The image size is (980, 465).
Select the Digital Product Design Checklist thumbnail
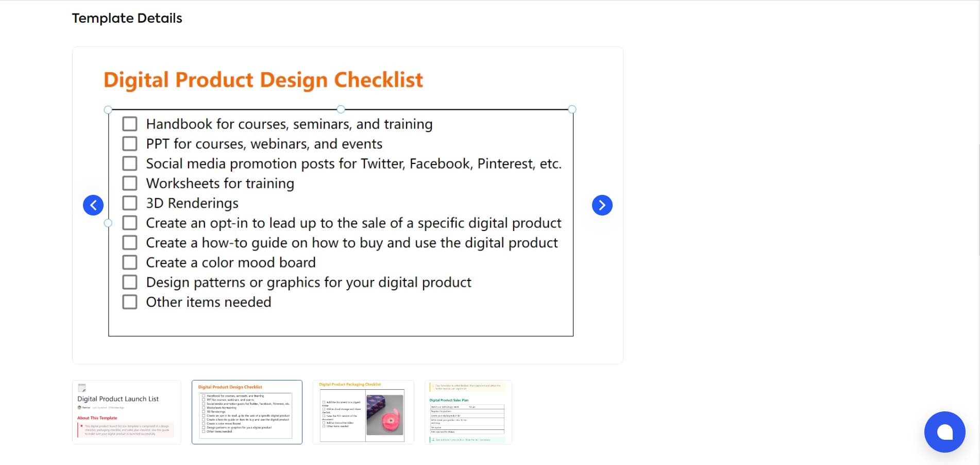click(x=247, y=411)
